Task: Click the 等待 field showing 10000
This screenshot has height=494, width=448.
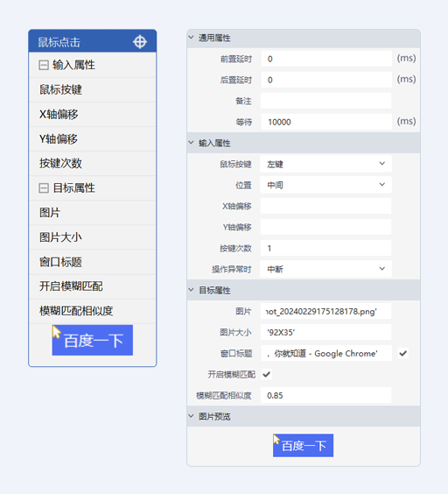Action: pos(326,122)
